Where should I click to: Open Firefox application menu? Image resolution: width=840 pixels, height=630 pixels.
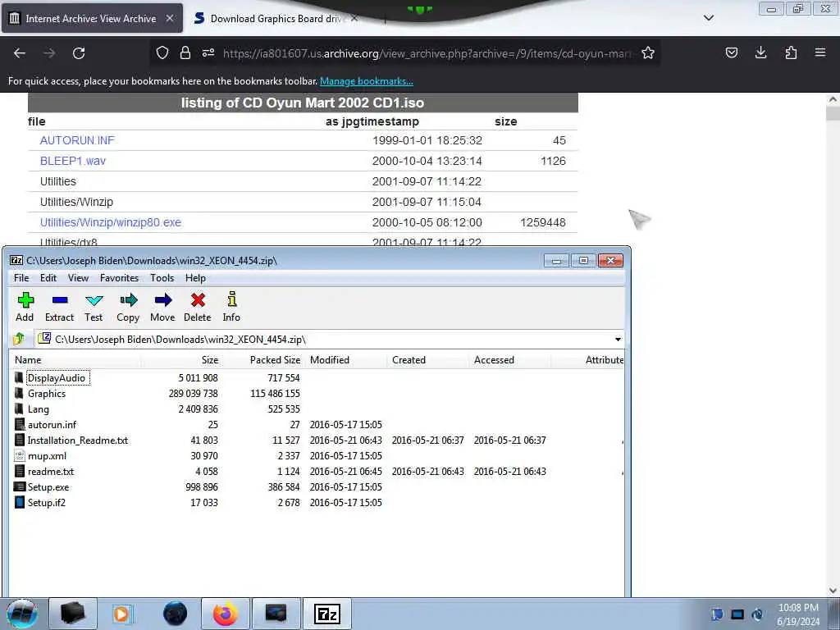(820, 52)
